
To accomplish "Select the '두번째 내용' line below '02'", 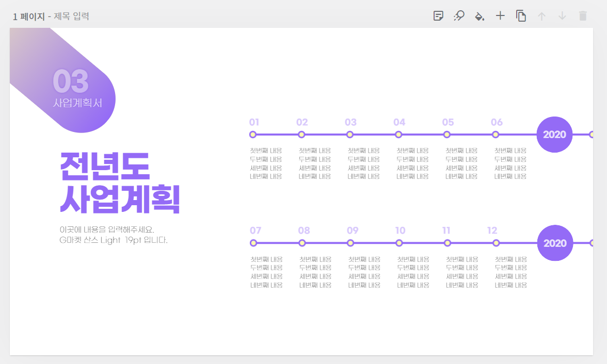I will [x=315, y=159].
